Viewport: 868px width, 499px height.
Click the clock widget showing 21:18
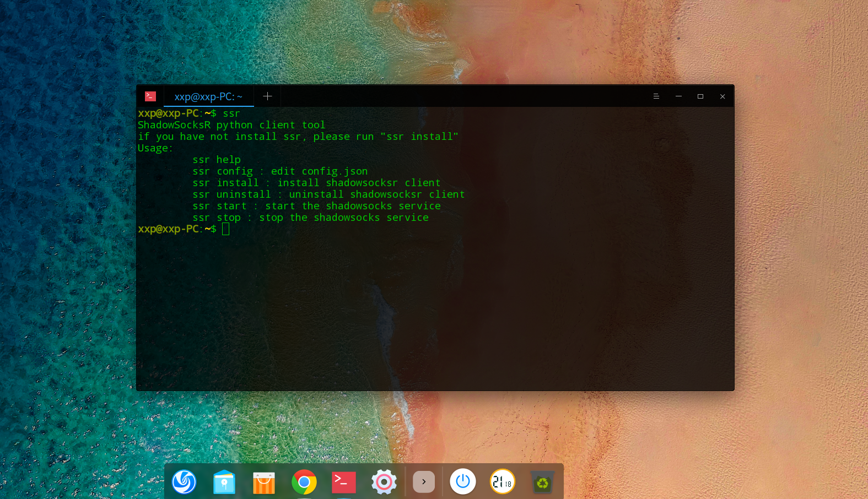pos(503,482)
